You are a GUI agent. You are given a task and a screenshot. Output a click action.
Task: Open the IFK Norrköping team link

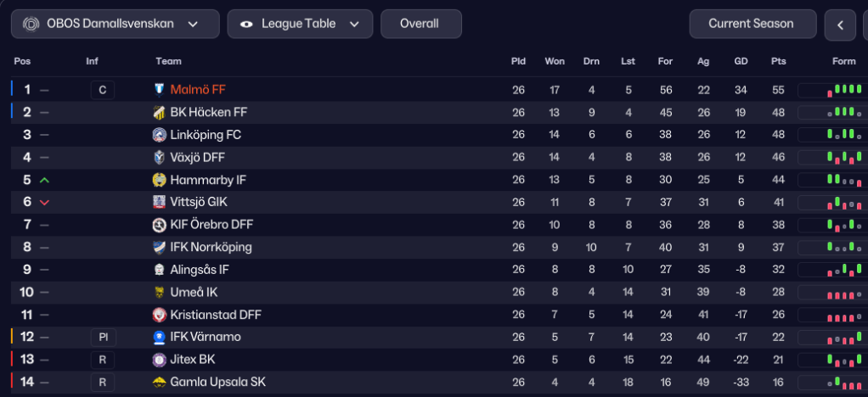click(x=211, y=247)
